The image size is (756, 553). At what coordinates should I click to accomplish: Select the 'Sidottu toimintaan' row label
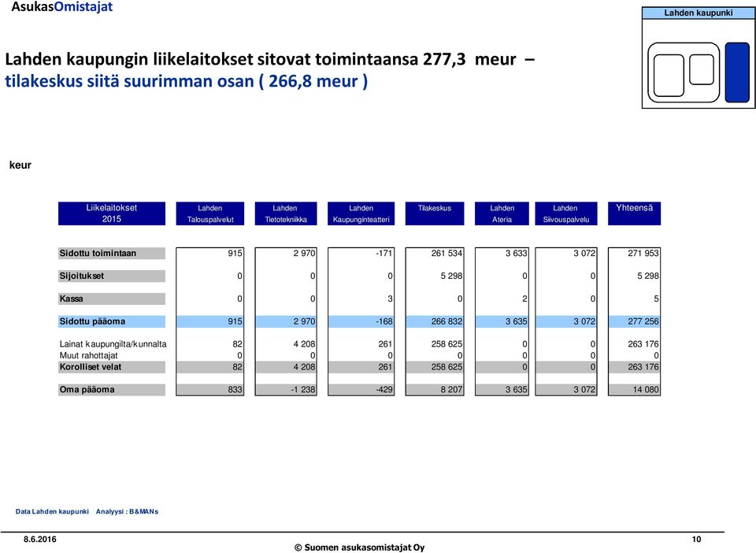[111, 253]
